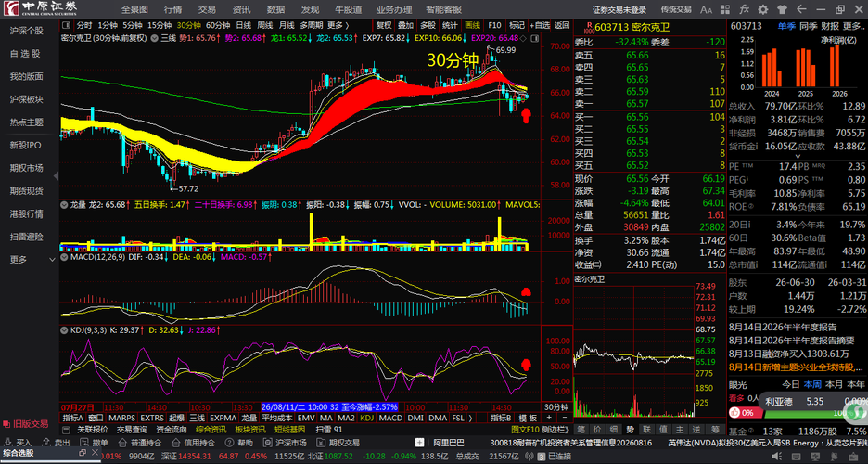Switch to the 60分钟 period tab
Image resolution: width=868 pixels, height=464 pixels.
[218, 25]
